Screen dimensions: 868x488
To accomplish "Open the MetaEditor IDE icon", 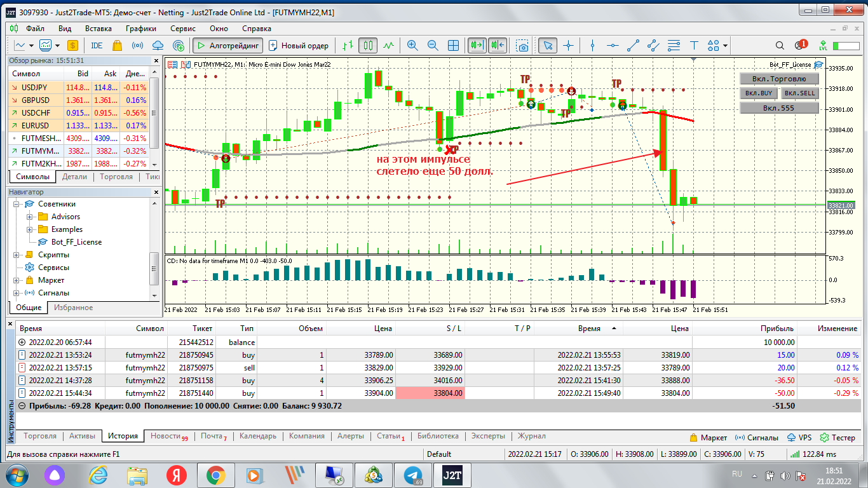I will click(x=97, y=45).
